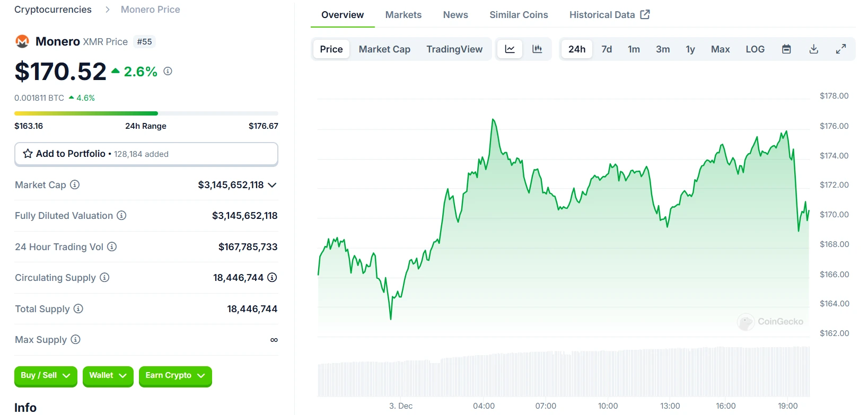Click the $178.00 axis label
This screenshot has height=415, width=868.
[x=834, y=96]
